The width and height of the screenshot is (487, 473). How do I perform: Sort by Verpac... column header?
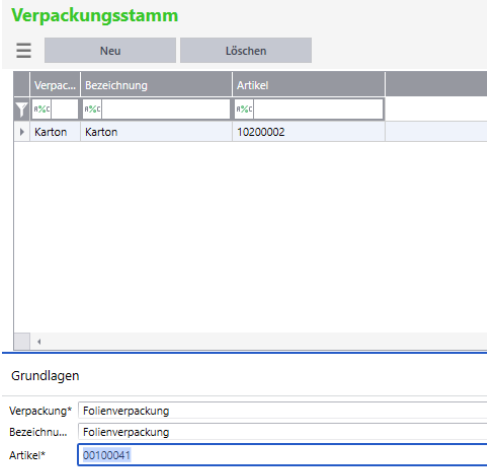55,85
